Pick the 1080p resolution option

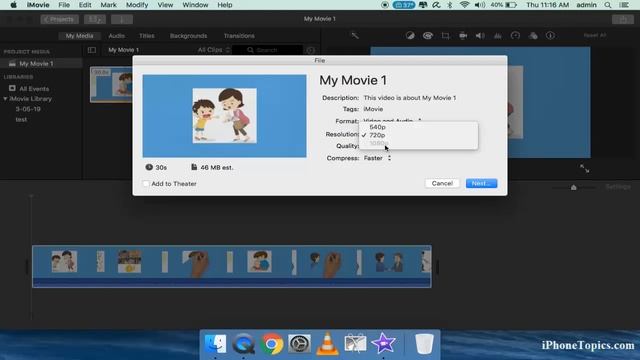(378, 143)
